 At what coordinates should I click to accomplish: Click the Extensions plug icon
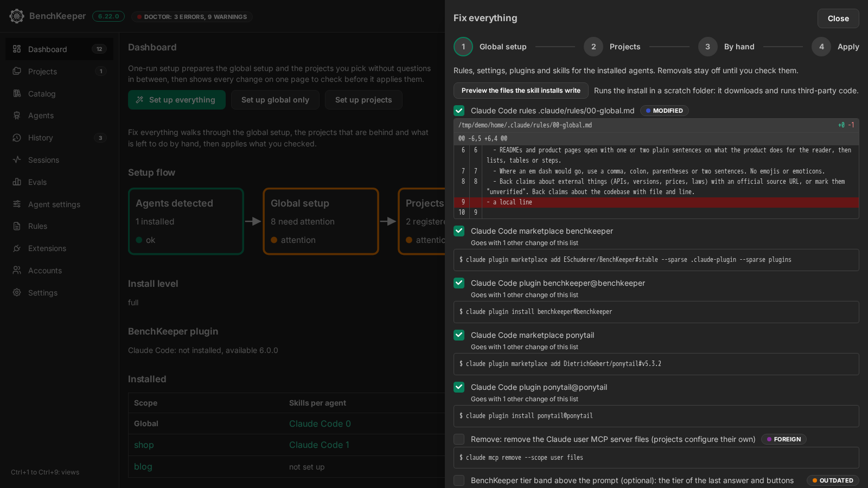pyautogui.click(x=17, y=248)
